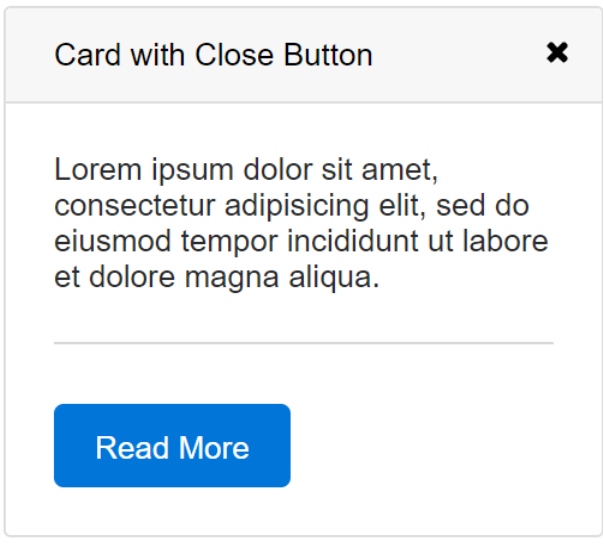The width and height of the screenshot is (604, 548).
Task: Click the word 'Button' in the card title
Action: 328,55
